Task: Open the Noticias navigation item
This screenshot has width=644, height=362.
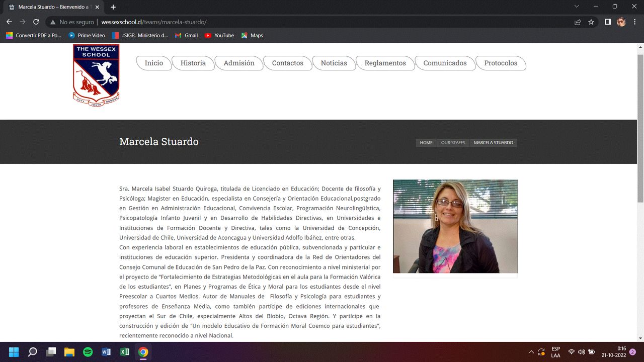Action: coord(334,63)
